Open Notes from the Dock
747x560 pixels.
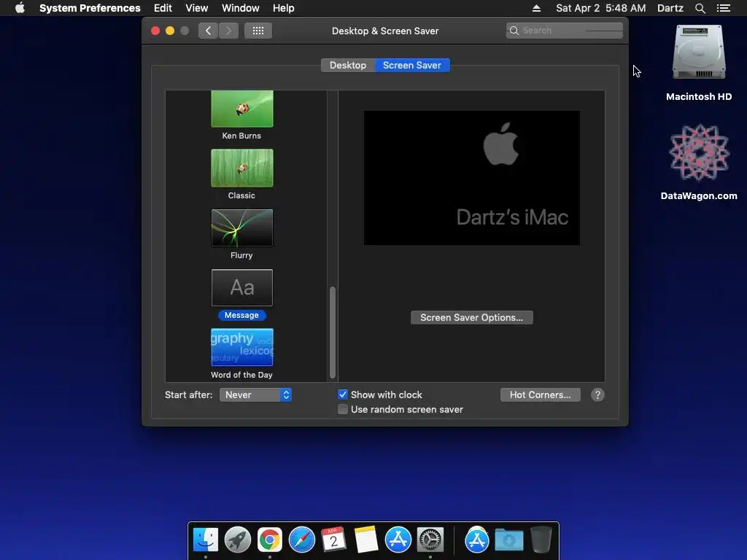click(366, 540)
